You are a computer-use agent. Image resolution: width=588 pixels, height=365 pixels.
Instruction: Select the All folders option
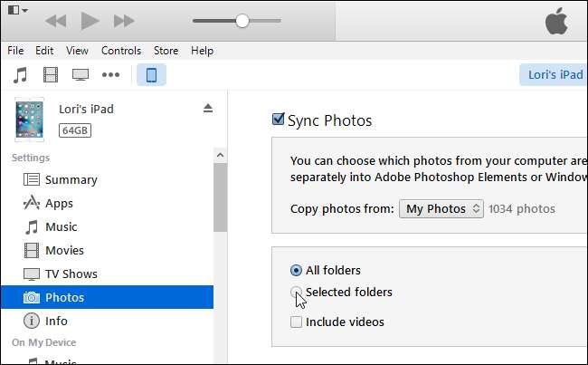click(x=296, y=270)
